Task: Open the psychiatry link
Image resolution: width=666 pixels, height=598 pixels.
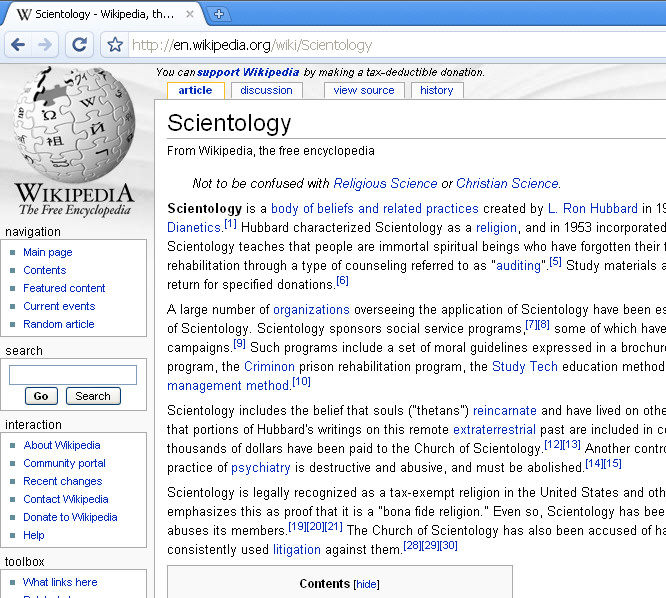Action: tap(261, 468)
